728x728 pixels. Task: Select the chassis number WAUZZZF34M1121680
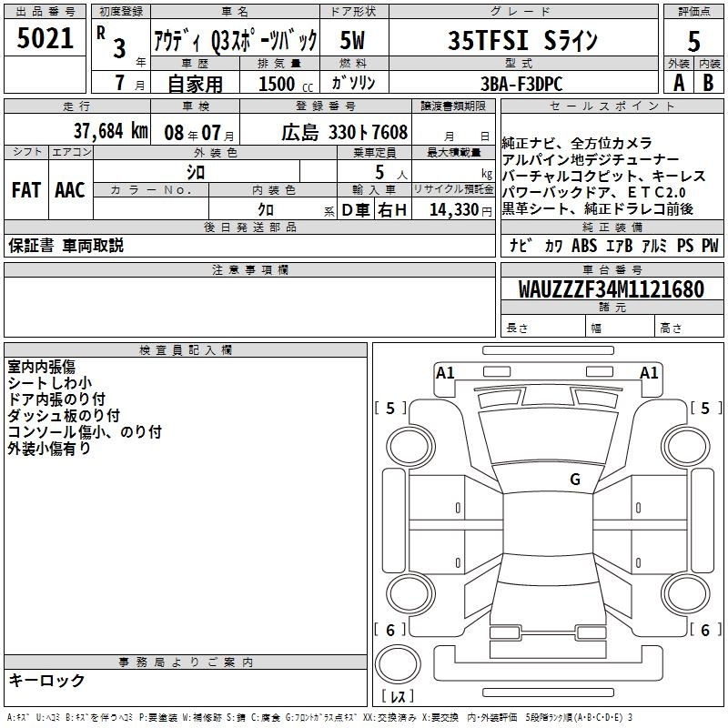click(612, 289)
